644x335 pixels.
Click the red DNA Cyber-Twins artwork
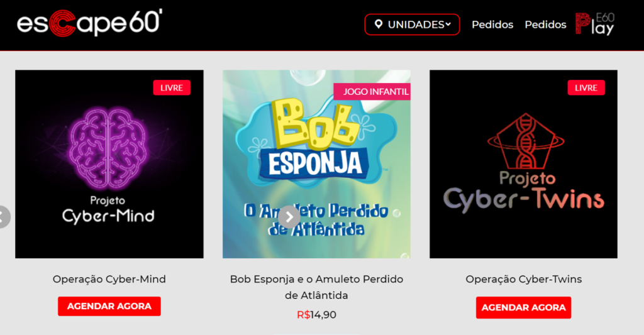point(523,164)
